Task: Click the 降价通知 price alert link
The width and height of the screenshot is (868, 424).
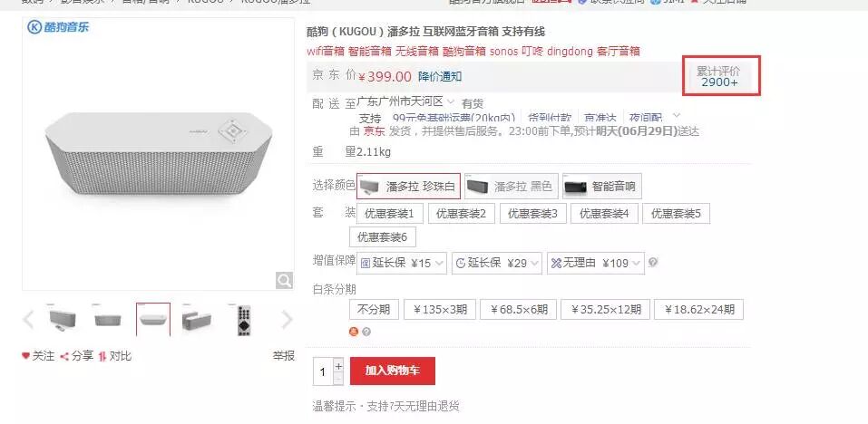Action: [440, 76]
